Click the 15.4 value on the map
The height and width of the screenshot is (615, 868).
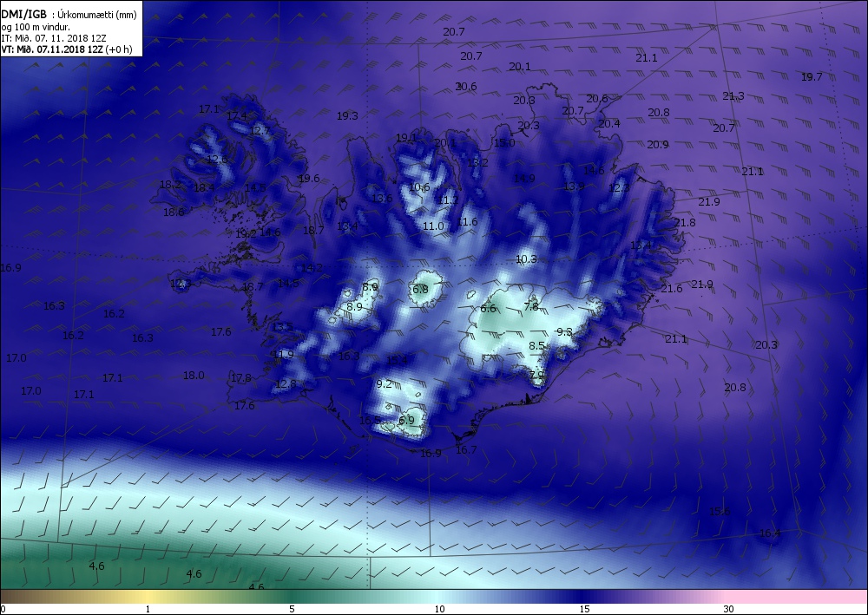pyautogui.click(x=397, y=361)
